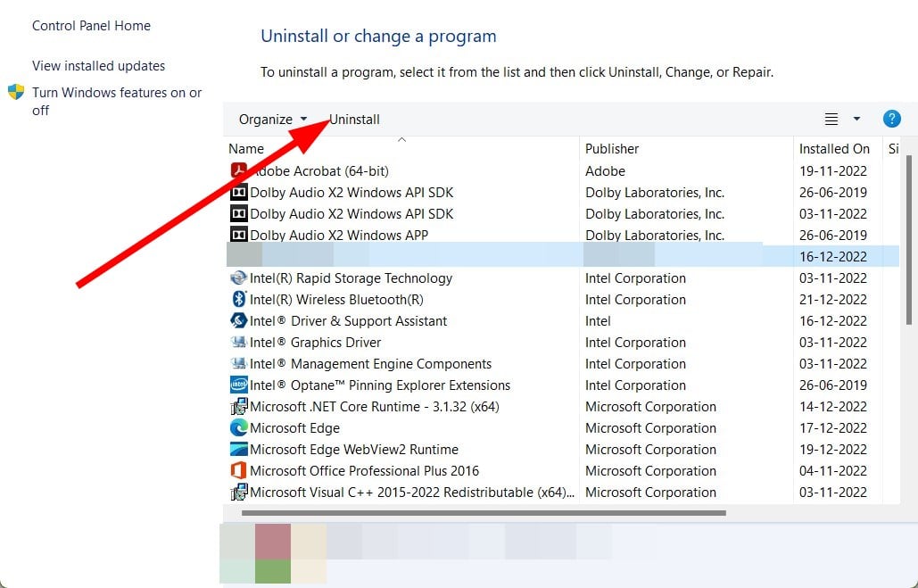Image resolution: width=918 pixels, height=588 pixels.
Task: Select Intel Driver & Support Assistant entry
Action: click(x=348, y=321)
